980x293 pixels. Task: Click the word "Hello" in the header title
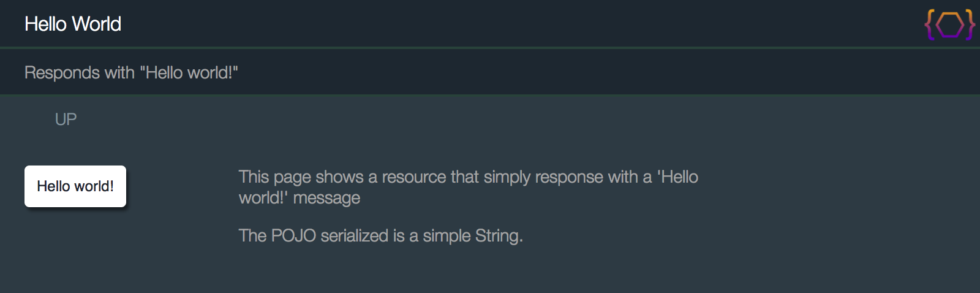click(46, 24)
